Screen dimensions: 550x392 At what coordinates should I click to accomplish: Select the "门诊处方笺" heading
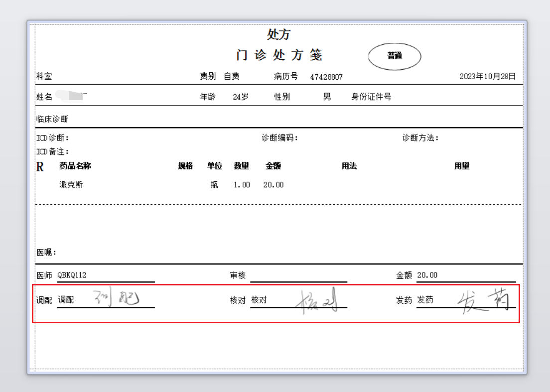coord(279,55)
